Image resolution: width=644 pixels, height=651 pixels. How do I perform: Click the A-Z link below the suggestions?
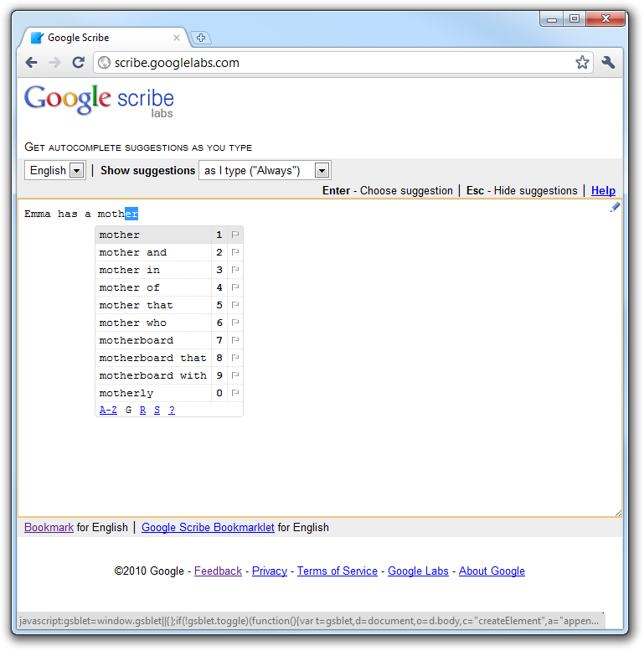pyautogui.click(x=108, y=410)
